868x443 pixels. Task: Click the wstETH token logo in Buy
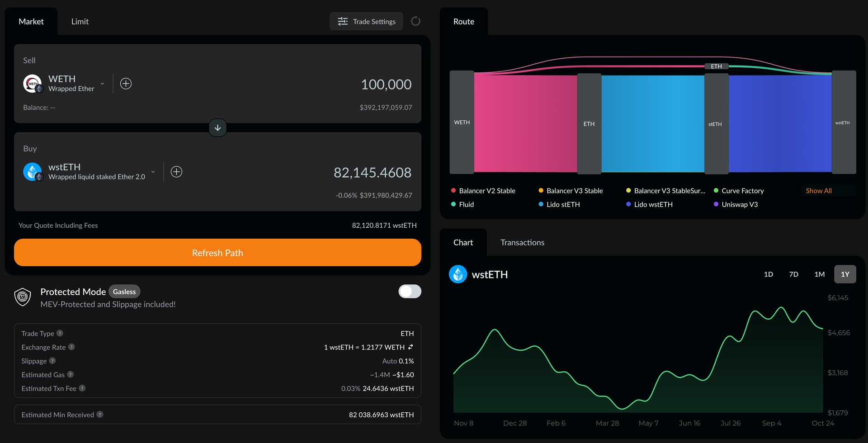[33, 172]
